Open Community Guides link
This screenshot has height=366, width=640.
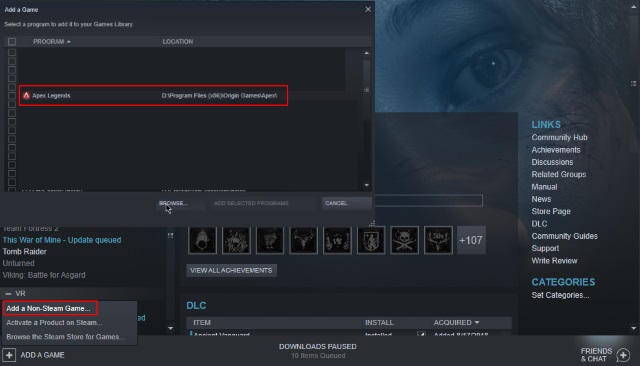click(564, 236)
